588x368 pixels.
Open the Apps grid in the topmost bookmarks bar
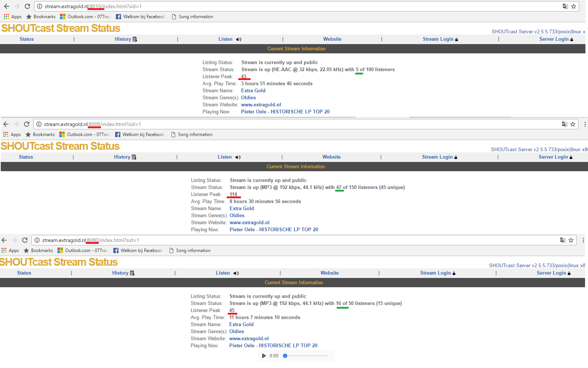coord(13,17)
